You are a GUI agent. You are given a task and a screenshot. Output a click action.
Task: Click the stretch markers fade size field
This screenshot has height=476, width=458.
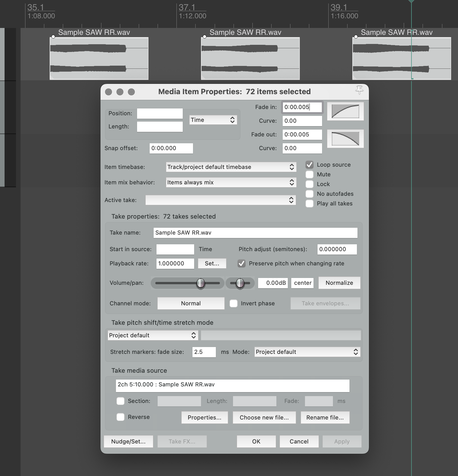click(x=204, y=352)
